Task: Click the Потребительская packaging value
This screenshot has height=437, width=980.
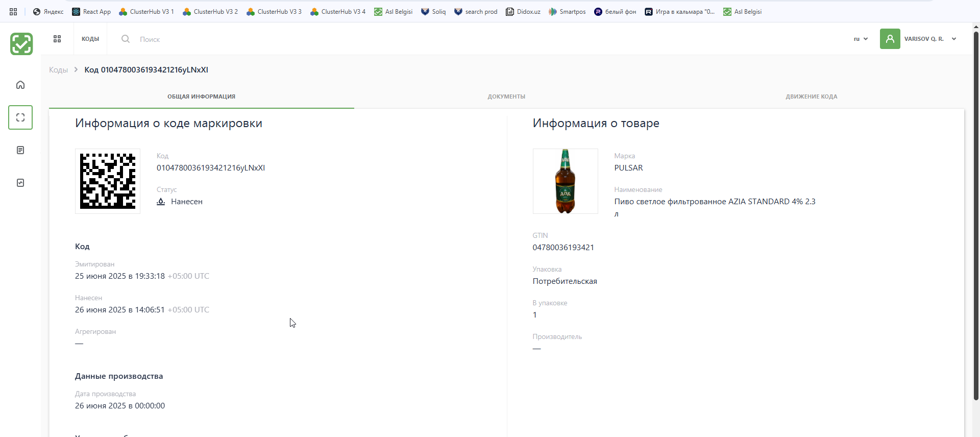Action: (x=565, y=281)
